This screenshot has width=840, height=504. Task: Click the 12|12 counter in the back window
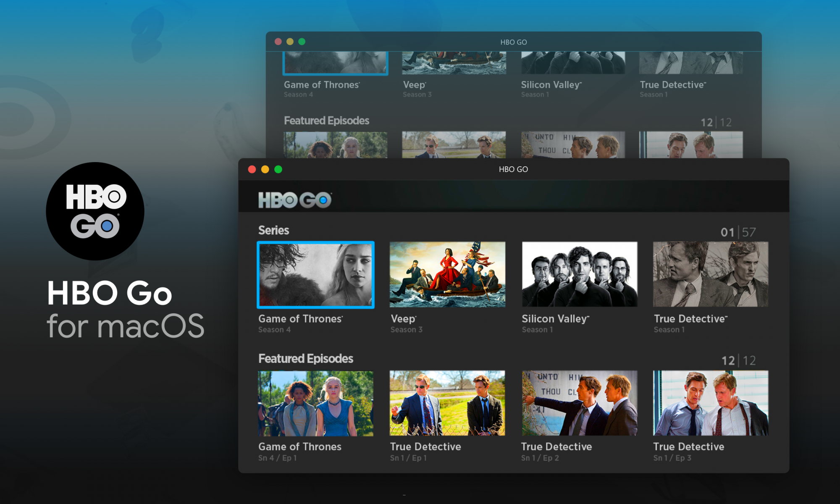[716, 122]
